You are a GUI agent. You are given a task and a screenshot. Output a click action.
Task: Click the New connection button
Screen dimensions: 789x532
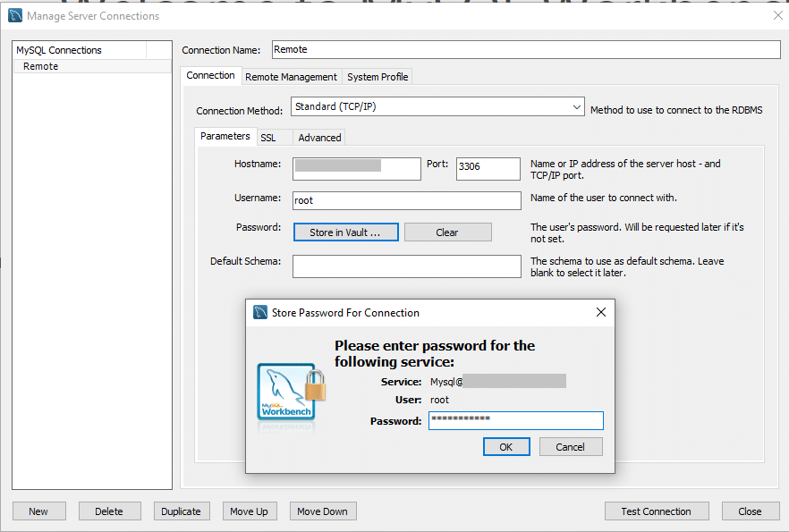[x=38, y=511]
